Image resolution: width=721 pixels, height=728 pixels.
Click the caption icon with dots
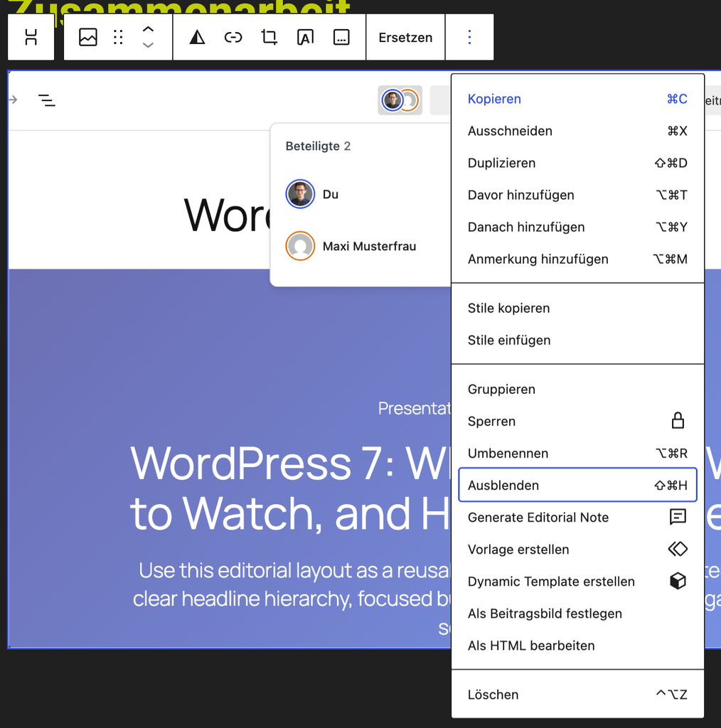click(341, 37)
